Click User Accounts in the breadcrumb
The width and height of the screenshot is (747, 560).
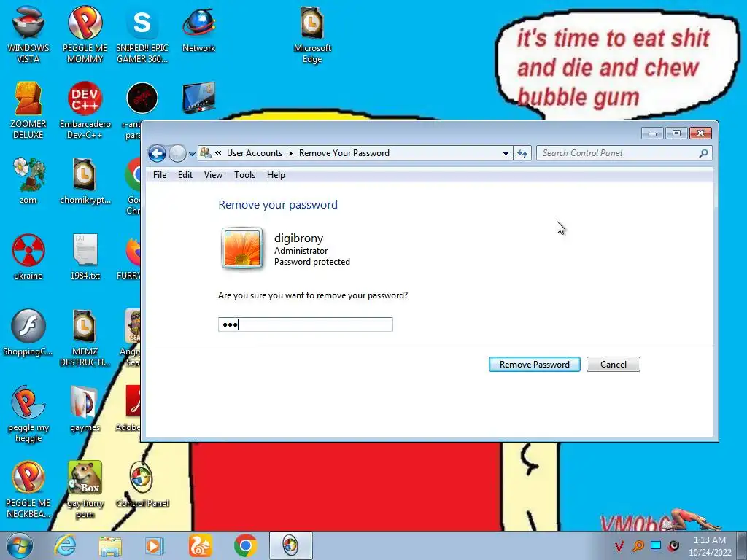pyautogui.click(x=255, y=153)
